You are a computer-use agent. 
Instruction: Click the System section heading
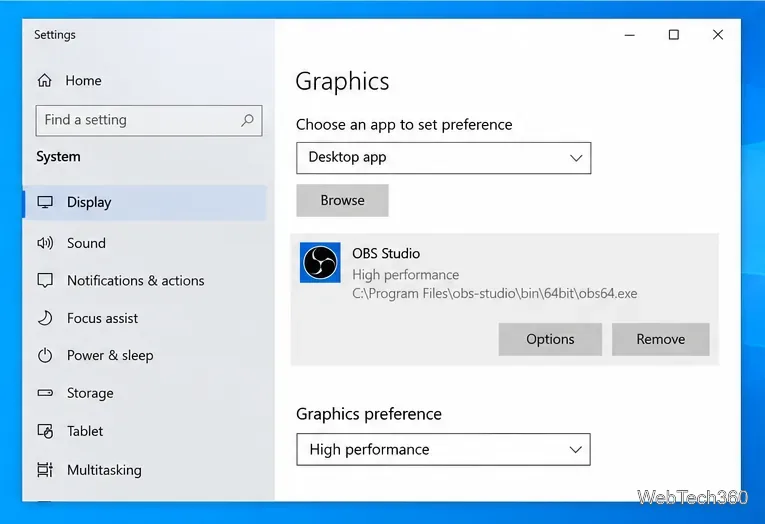tap(58, 157)
